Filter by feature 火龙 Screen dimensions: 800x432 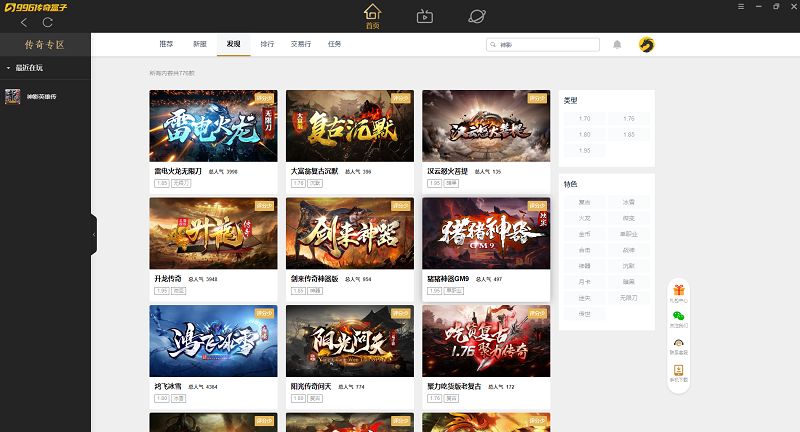click(585, 218)
